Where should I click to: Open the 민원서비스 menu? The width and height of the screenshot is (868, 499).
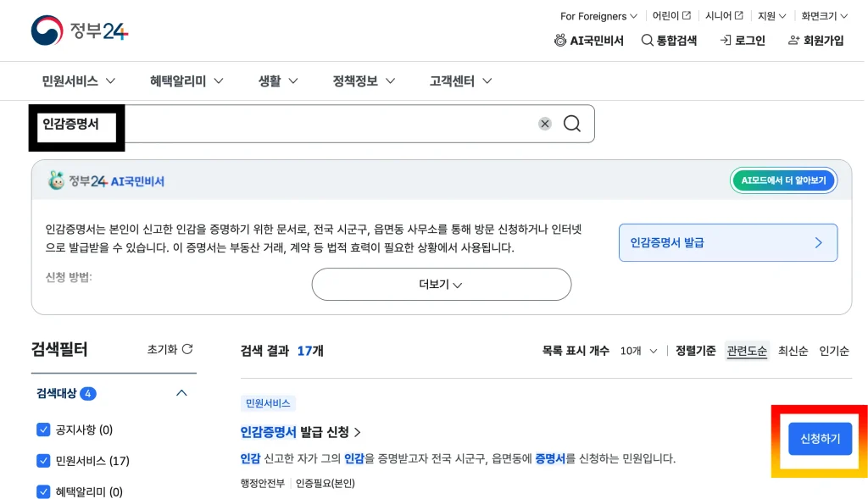point(79,80)
